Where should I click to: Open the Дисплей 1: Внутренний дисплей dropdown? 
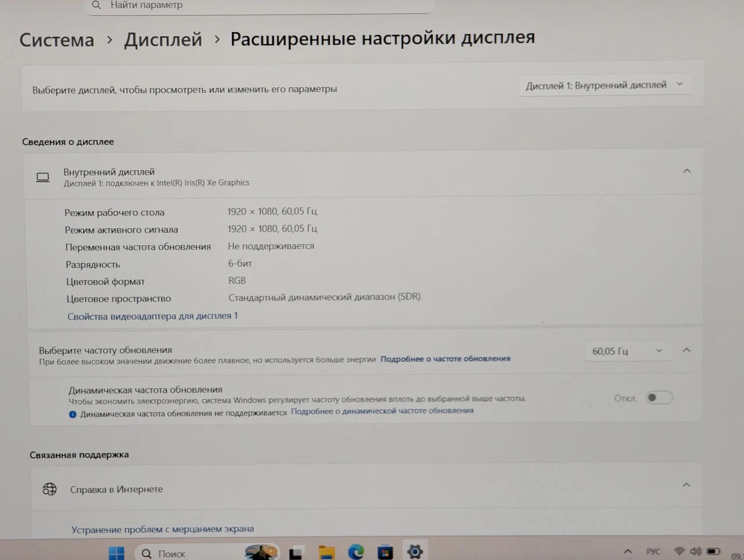click(x=605, y=85)
